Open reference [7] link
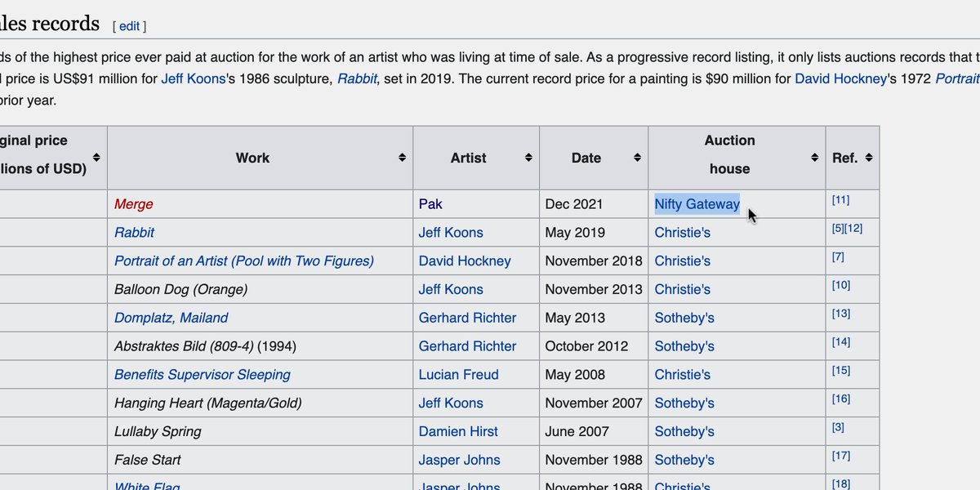Image resolution: width=980 pixels, height=490 pixels. (x=838, y=256)
